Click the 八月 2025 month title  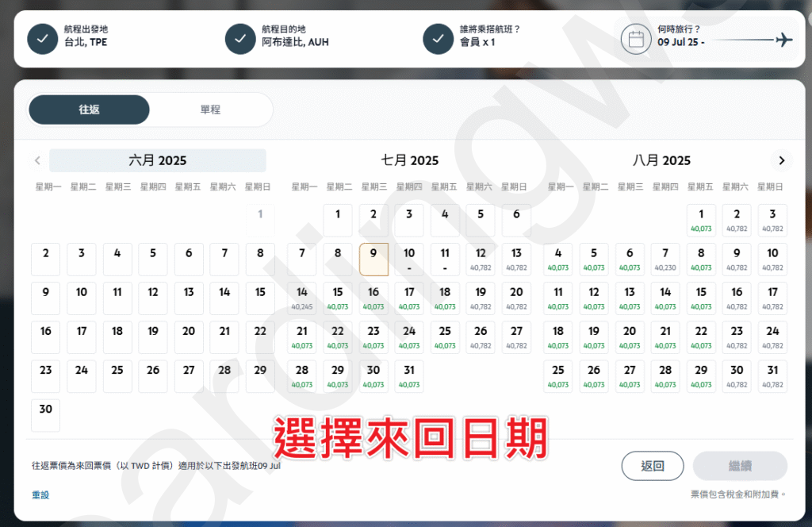tap(661, 160)
